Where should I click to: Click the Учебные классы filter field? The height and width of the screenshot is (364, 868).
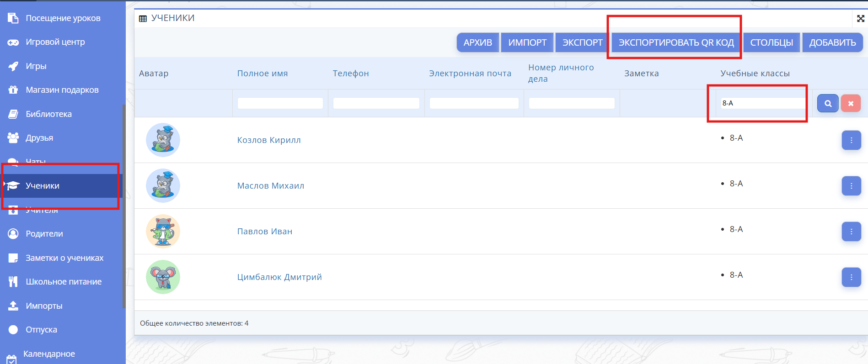[x=762, y=103]
